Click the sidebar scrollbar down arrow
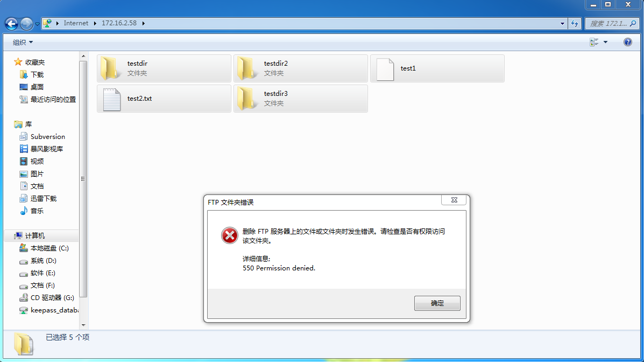The width and height of the screenshot is (644, 362). pyautogui.click(x=83, y=325)
